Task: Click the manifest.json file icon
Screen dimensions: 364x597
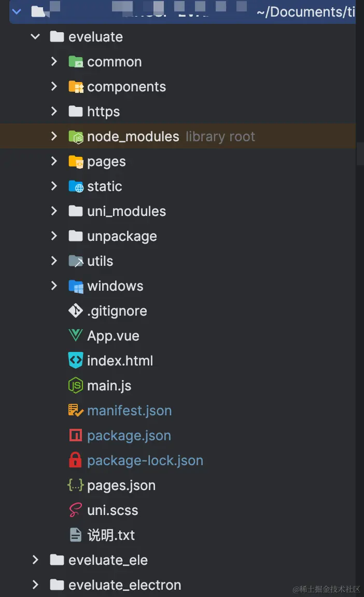Action: point(76,410)
